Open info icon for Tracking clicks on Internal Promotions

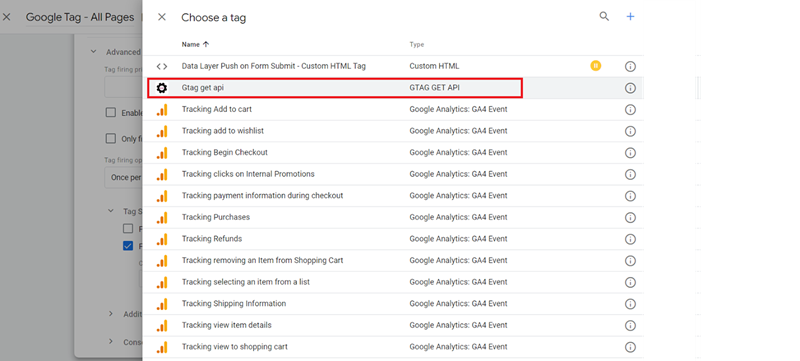pyautogui.click(x=630, y=174)
